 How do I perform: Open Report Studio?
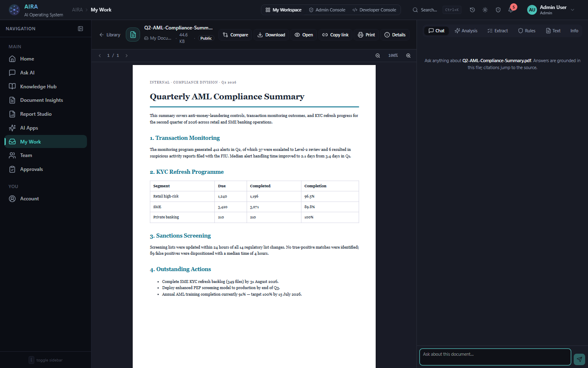[46, 114]
